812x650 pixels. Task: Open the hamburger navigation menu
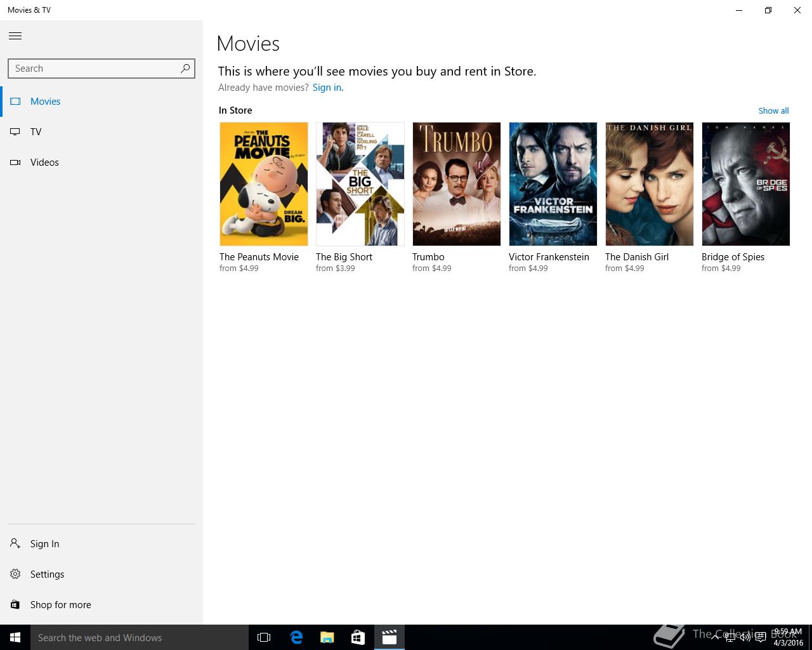[x=15, y=36]
